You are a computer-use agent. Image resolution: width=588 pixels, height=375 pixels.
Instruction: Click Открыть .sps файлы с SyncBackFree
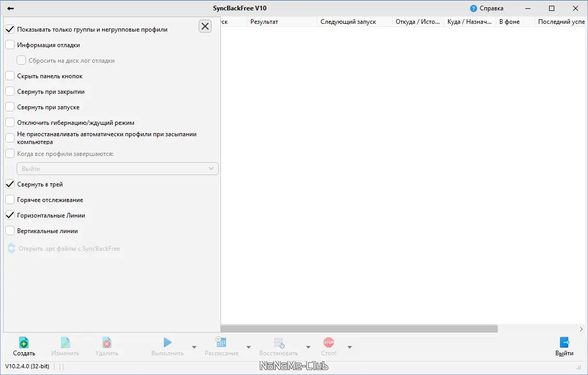pyautogui.click(x=69, y=249)
